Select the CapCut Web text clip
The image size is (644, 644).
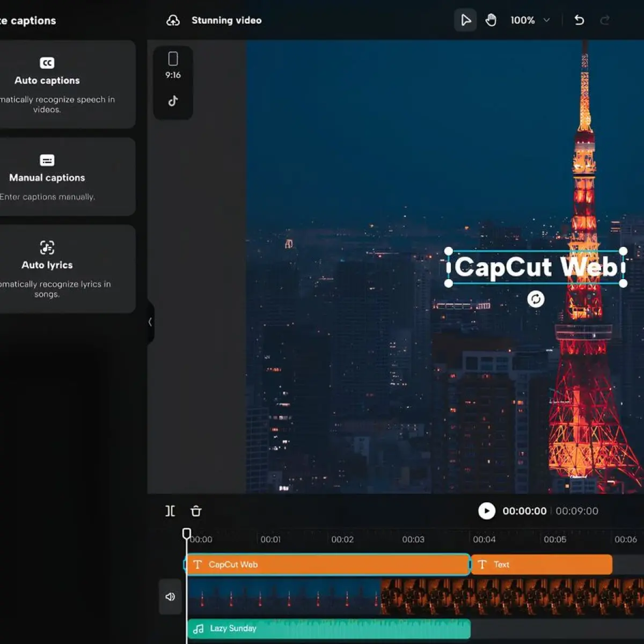coord(327,565)
